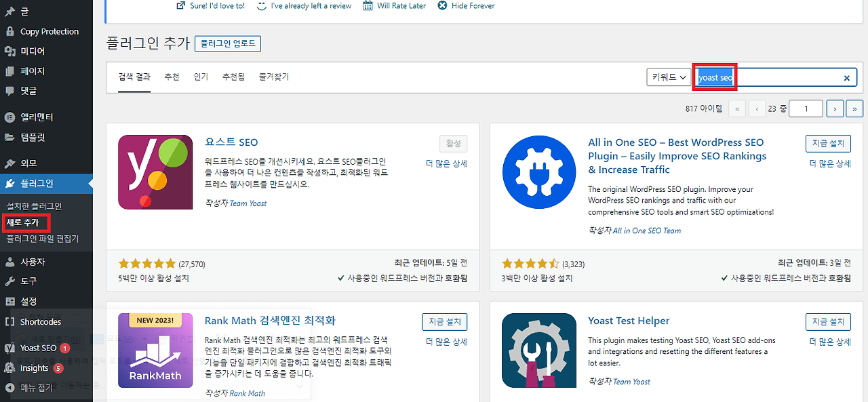
Task: Click the All in One SEO Team author link
Action: pyautogui.click(x=647, y=230)
